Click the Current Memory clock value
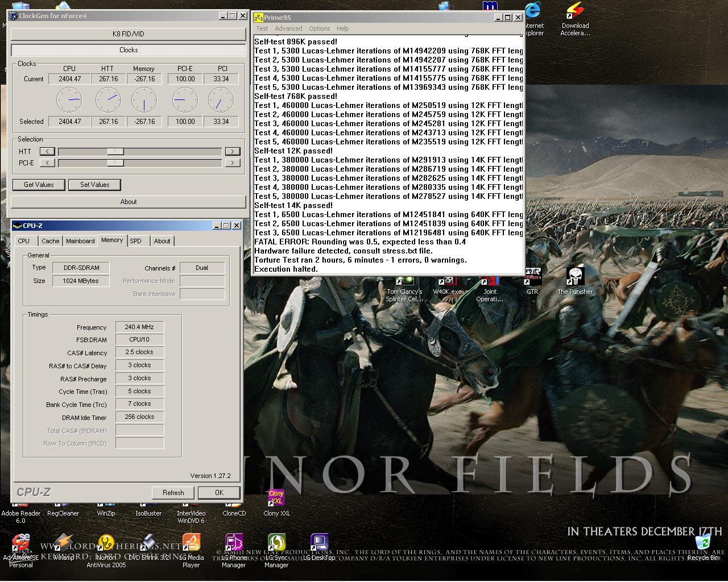728x582 pixels. [x=144, y=79]
